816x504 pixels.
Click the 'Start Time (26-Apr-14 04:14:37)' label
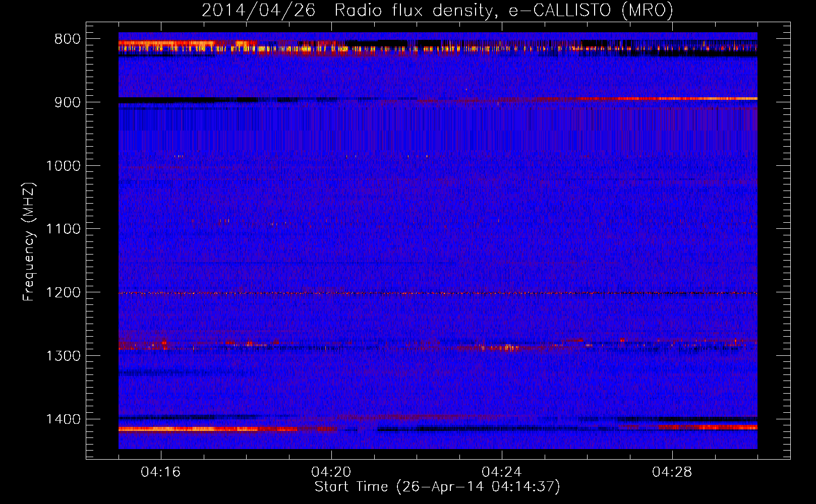coord(437,487)
